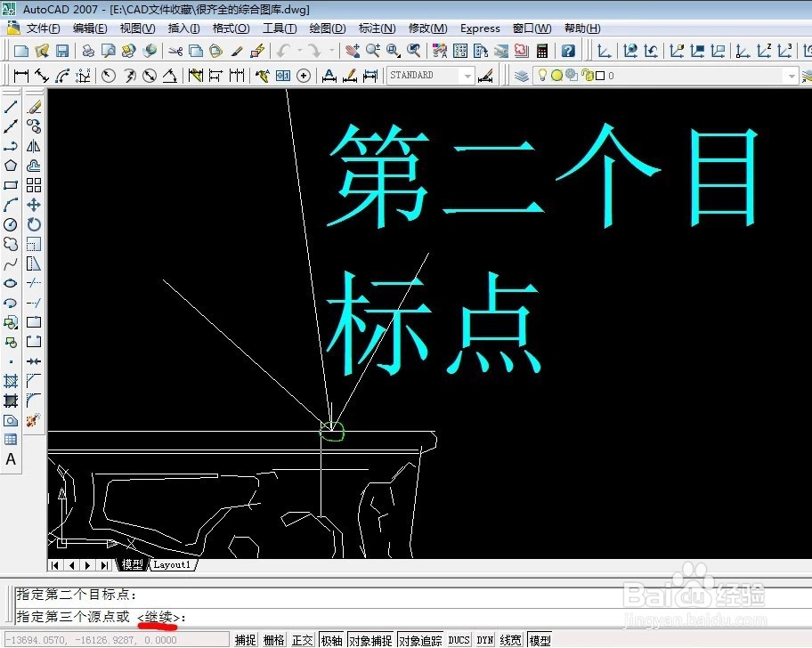Toggle DYN dynamic input

click(x=484, y=640)
